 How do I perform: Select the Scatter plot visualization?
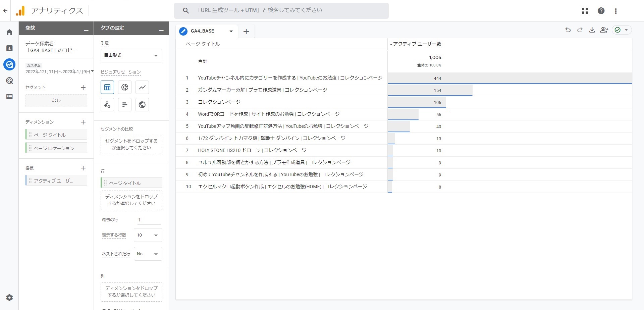(107, 105)
